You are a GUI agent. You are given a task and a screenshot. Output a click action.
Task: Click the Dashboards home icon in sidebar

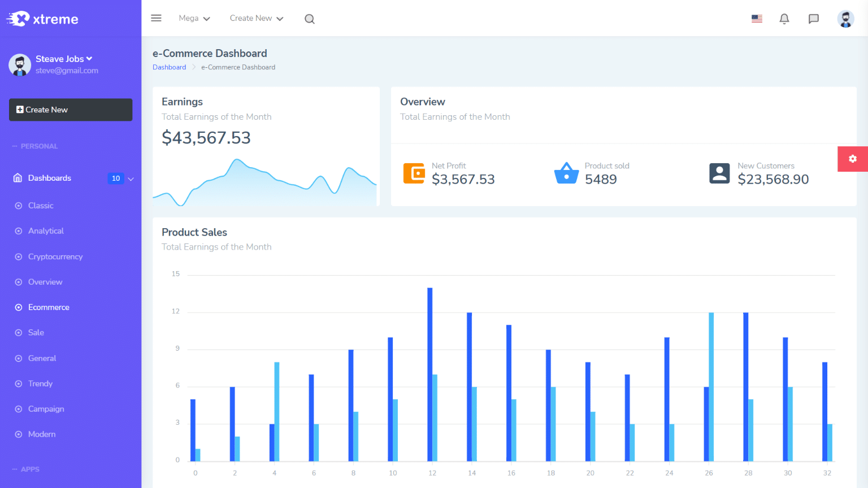point(18,178)
